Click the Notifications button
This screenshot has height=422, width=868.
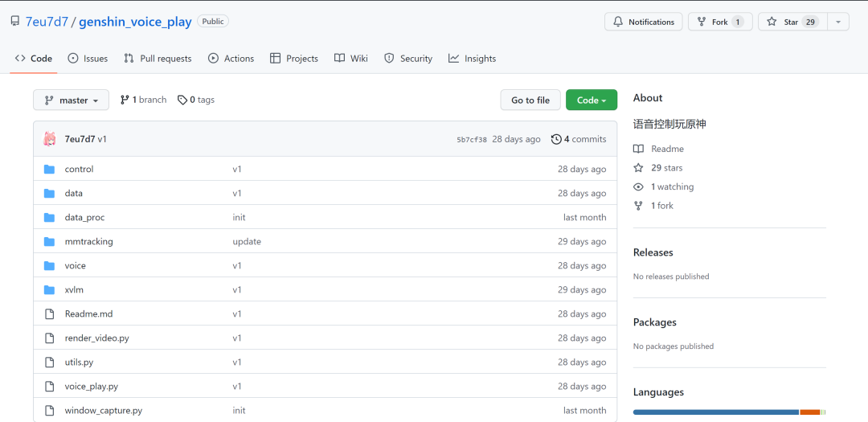pos(643,23)
